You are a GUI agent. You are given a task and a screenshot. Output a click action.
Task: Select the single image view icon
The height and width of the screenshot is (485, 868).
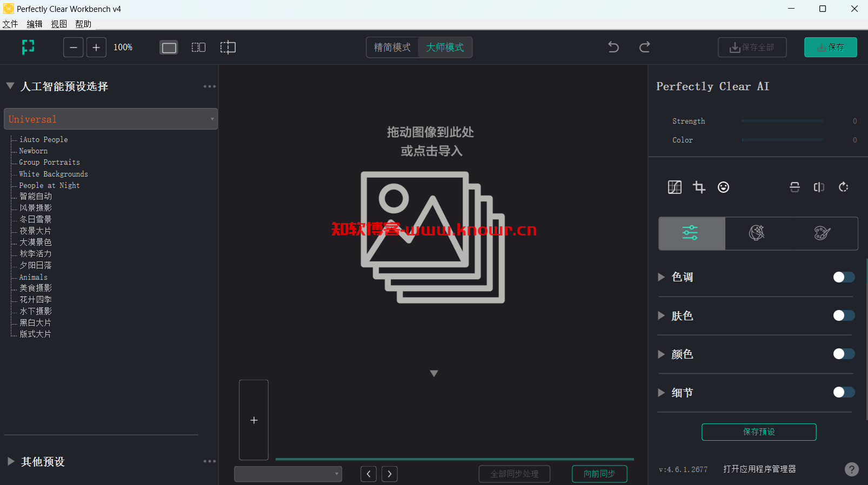click(x=169, y=48)
